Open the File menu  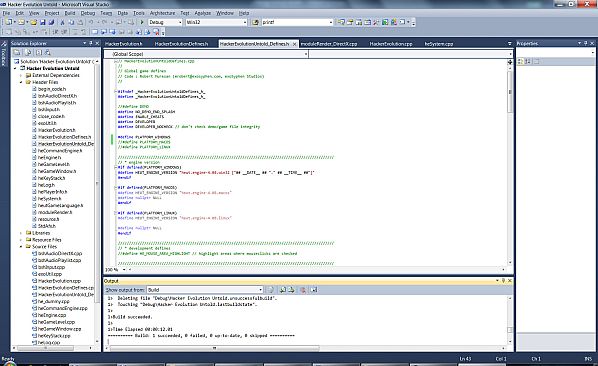pos(6,13)
